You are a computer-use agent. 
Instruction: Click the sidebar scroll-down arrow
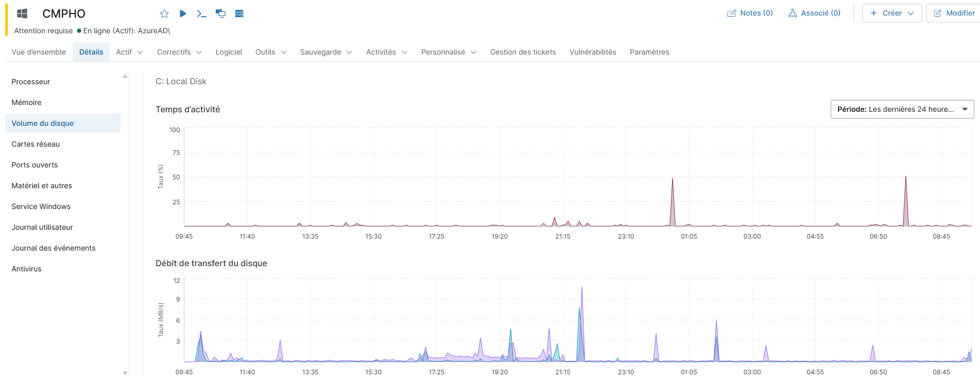pos(125,373)
